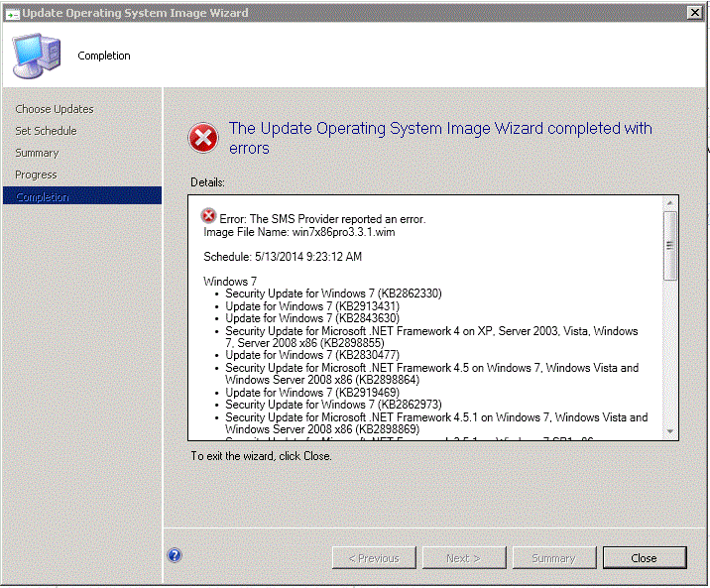Click 'Error: The SMS Provider reported an error.'
This screenshot has height=588, width=710.
tap(322, 219)
